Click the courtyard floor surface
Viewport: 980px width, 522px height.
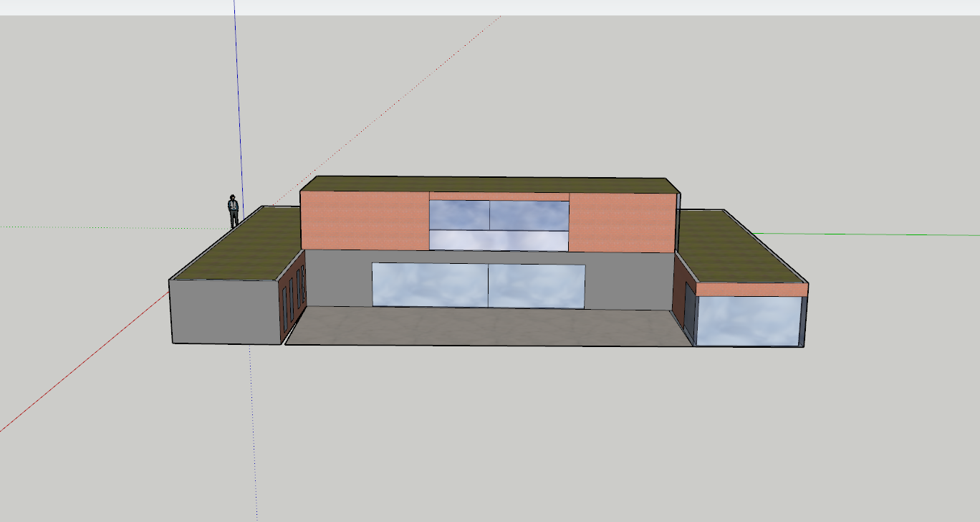pyautogui.click(x=487, y=328)
